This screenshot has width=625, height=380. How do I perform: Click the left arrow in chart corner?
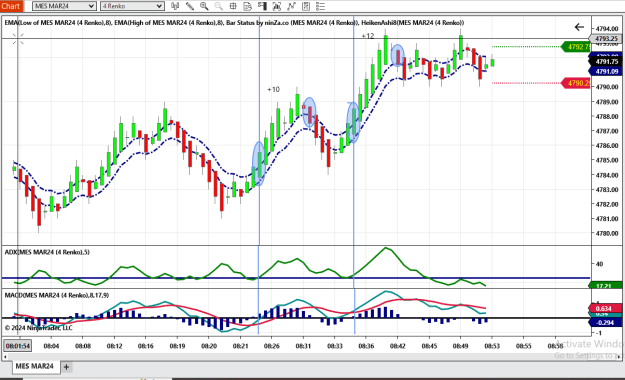[579, 27]
